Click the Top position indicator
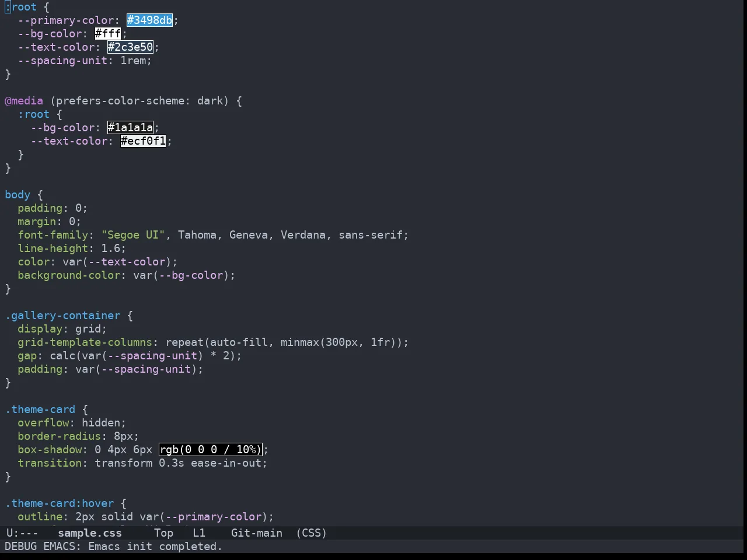Screen dimensions: 747x560 (164, 533)
